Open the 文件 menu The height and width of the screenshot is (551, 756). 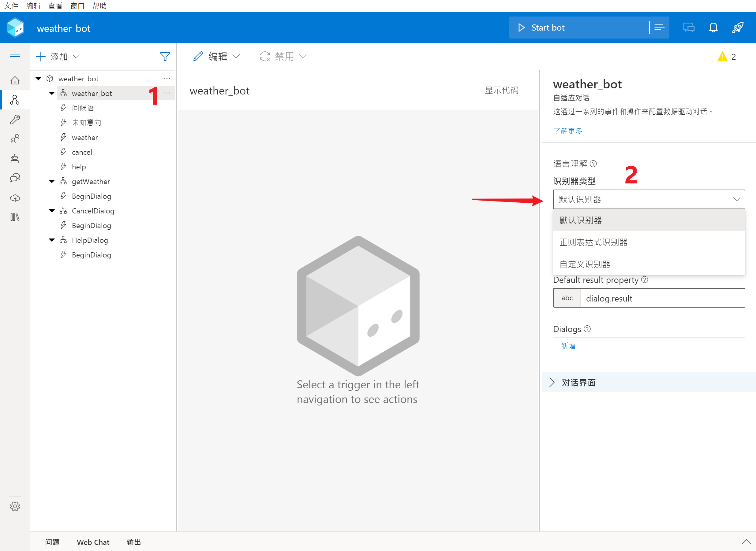(x=11, y=6)
